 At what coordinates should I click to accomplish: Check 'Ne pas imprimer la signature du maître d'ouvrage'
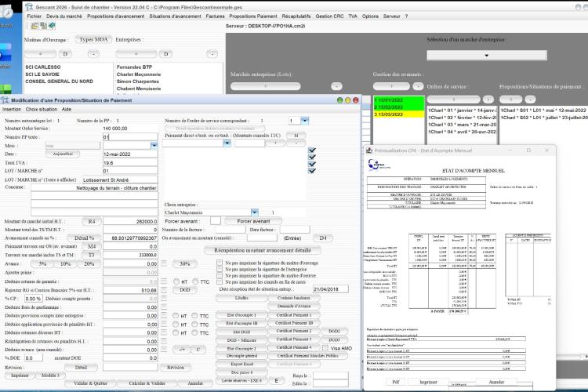(x=220, y=263)
